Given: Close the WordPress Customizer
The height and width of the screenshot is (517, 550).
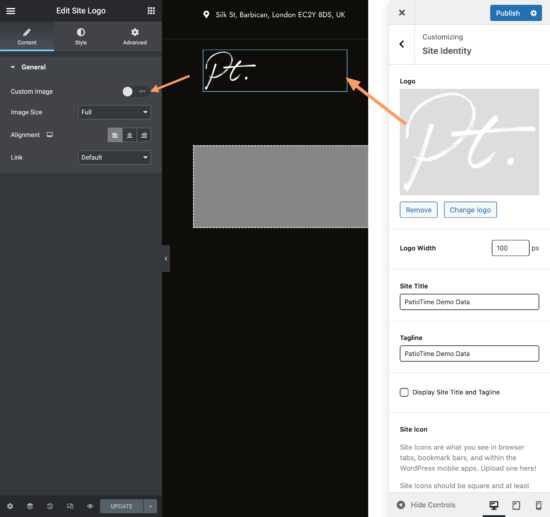Looking at the screenshot, I should pos(402,13).
